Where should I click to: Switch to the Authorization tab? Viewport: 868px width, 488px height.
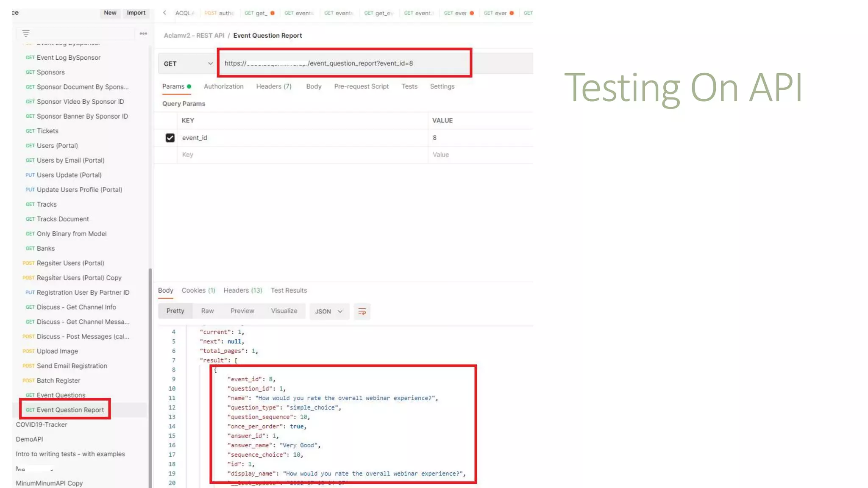point(223,86)
